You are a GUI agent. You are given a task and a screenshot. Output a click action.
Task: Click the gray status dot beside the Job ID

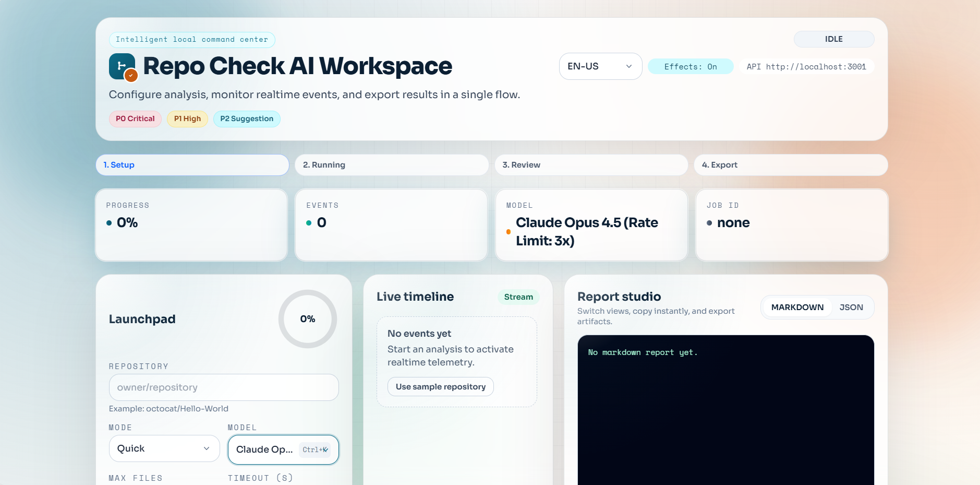[709, 223]
